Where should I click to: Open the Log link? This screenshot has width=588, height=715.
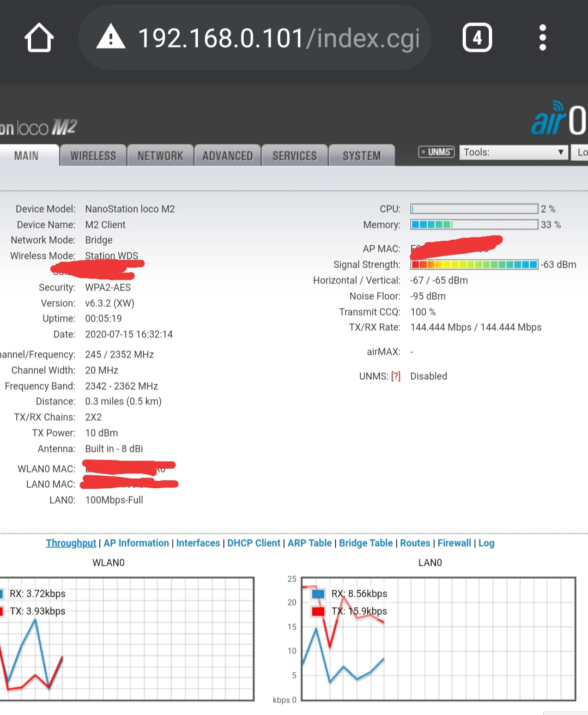click(487, 543)
